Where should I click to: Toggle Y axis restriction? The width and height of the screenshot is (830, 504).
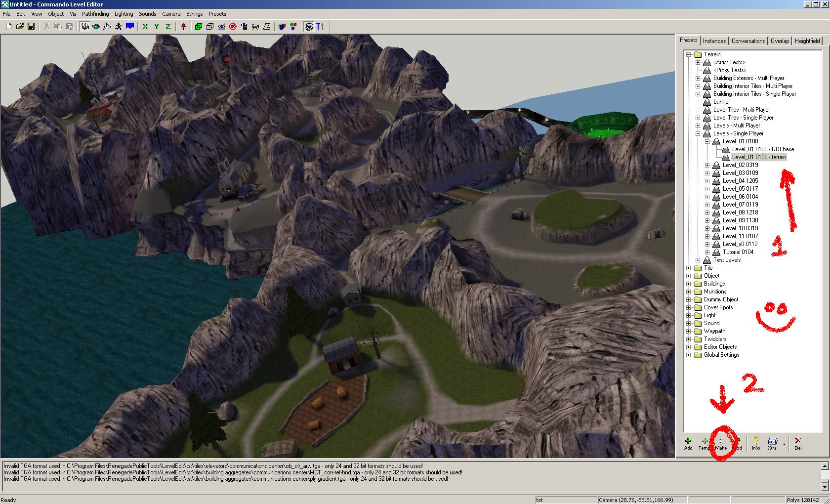(x=157, y=27)
